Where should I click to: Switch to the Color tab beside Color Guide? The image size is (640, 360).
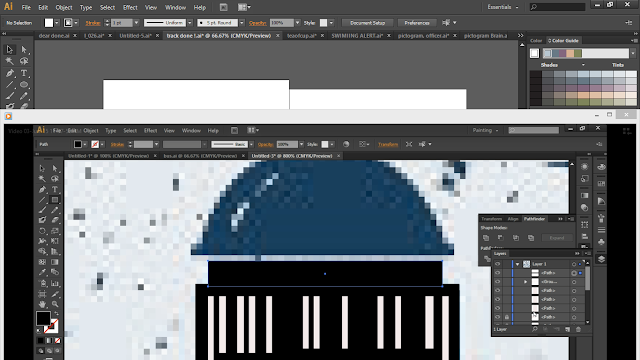point(536,41)
